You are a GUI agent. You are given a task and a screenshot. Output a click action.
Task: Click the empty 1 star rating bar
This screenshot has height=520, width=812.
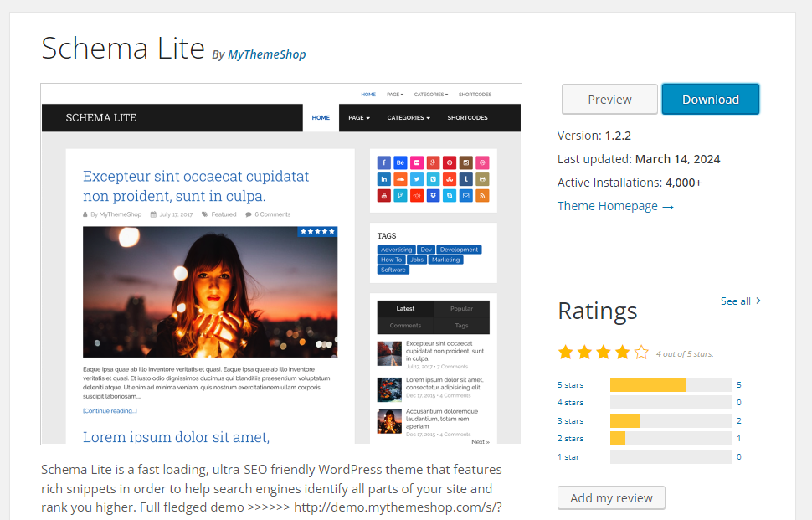click(x=671, y=457)
